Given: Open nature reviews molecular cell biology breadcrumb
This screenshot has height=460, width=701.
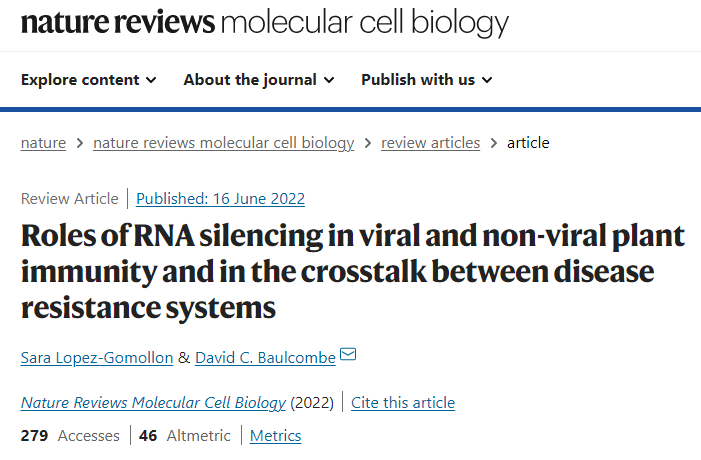Looking at the screenshot, I should [224, 143].
